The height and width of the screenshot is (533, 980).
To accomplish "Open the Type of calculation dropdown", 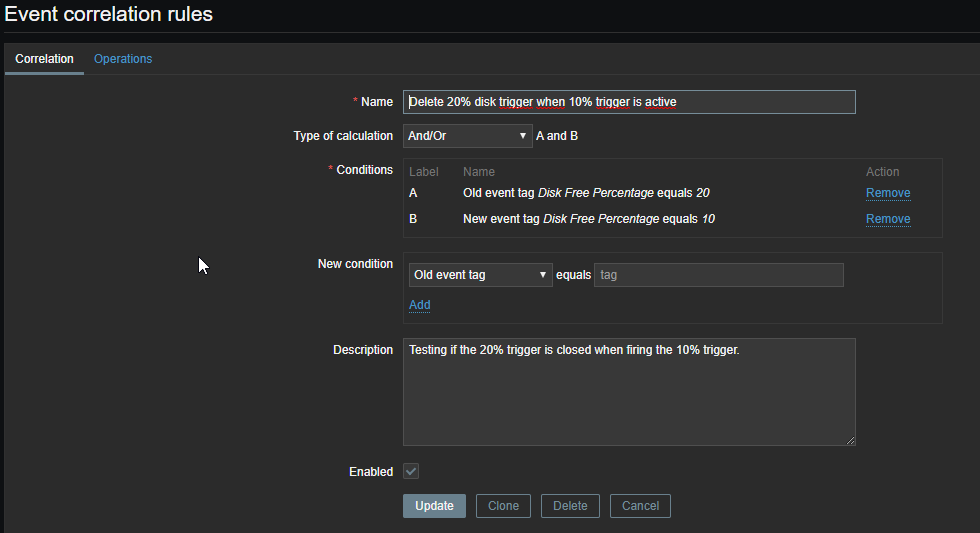I will pyautogui.click(x=468, y=136).
